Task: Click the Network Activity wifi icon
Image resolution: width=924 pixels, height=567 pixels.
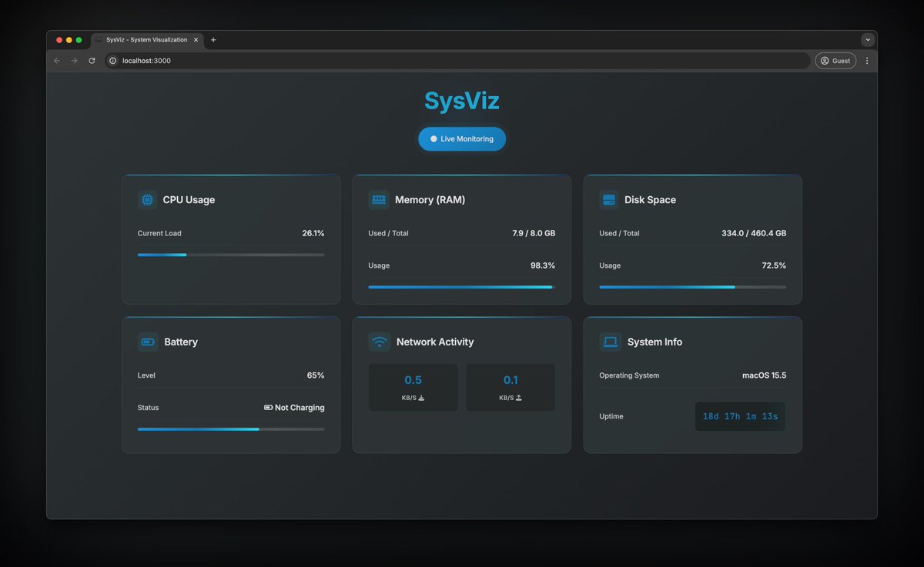Action: point(380,342)
